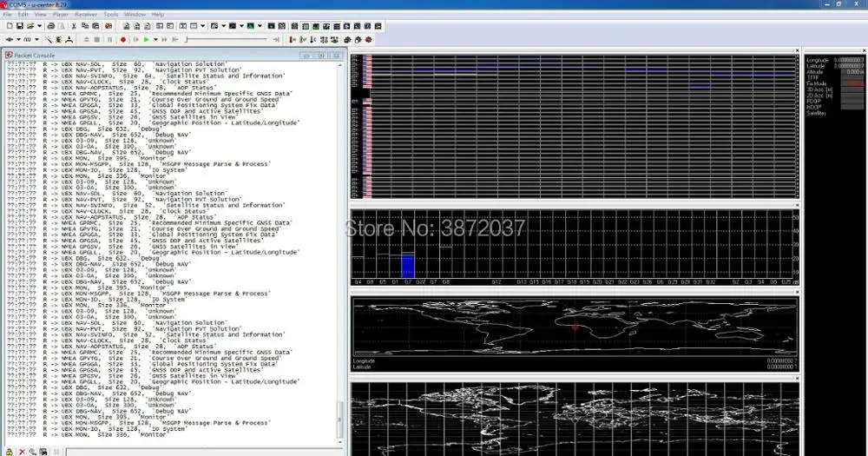The height and width of the screenshot is (456, 868).
Task: Click the Open folder icon
Action: coord(30,26)
